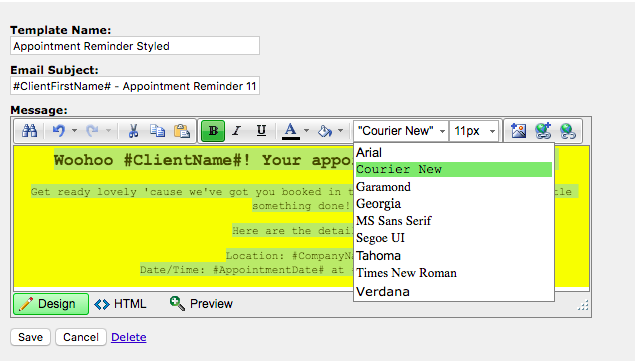This screenshot has width=635, height=361.
Task: Open the Find and Replace binoculars tool
Action: tap(29, 131)
